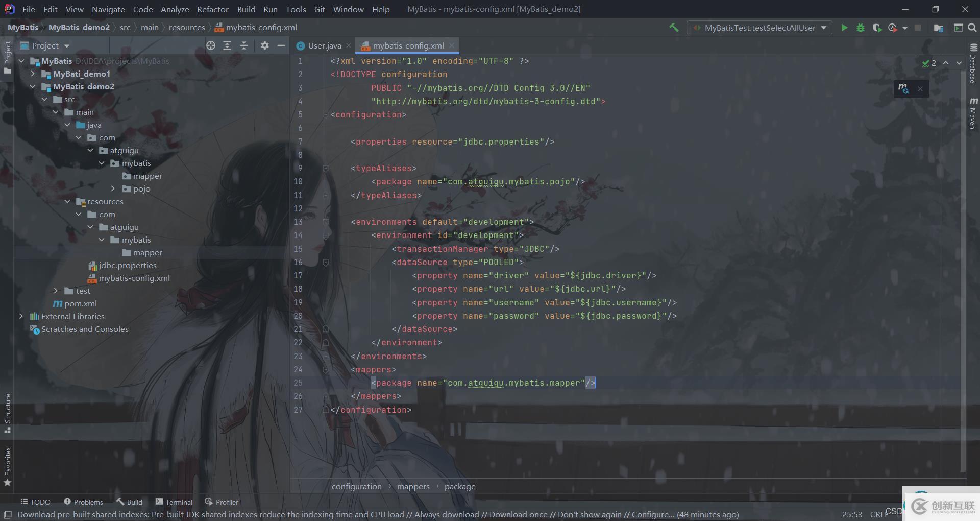980x521 pixels.
Task: Run MyBatisTest.testSelectAllUser with green play button
Action: coord(844,28)
